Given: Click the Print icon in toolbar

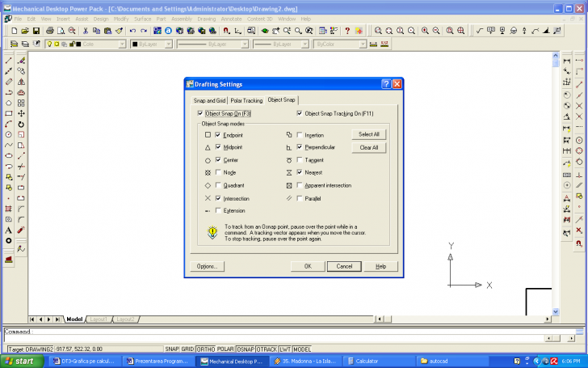Looking at the screenshot, I should pos(49,31).
